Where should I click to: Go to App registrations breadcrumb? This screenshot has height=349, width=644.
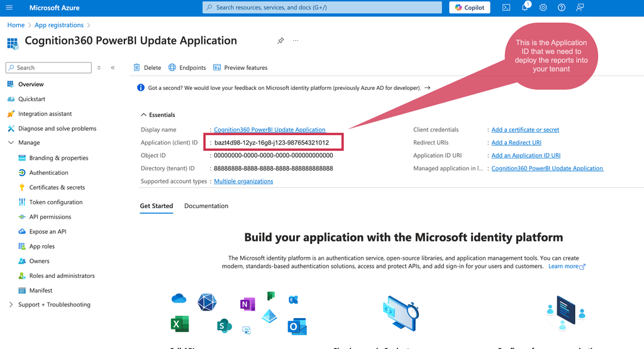(58, 25)
